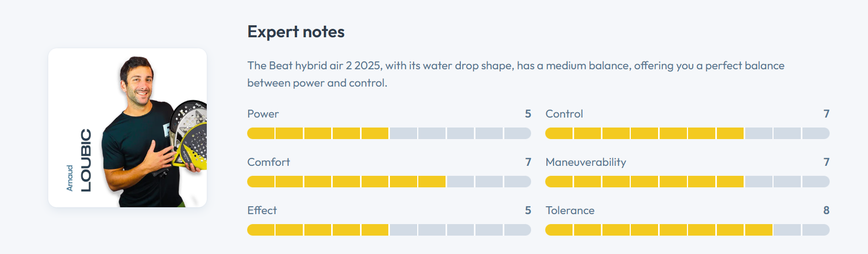Click the Tolerance label
This screenshot has width=868, height=254.
click(x=570, y=210)
